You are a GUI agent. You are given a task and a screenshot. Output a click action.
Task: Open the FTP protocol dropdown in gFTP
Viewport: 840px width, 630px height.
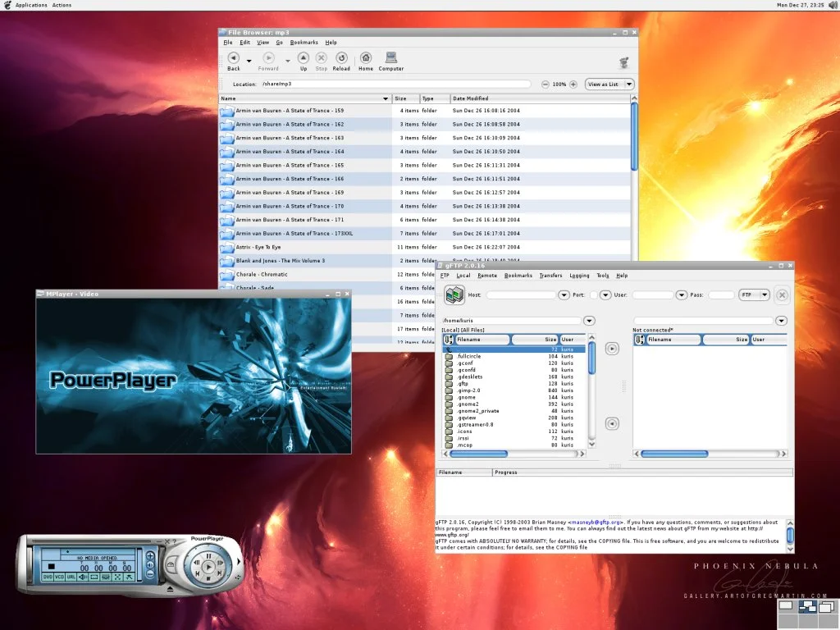pos(754,294)
